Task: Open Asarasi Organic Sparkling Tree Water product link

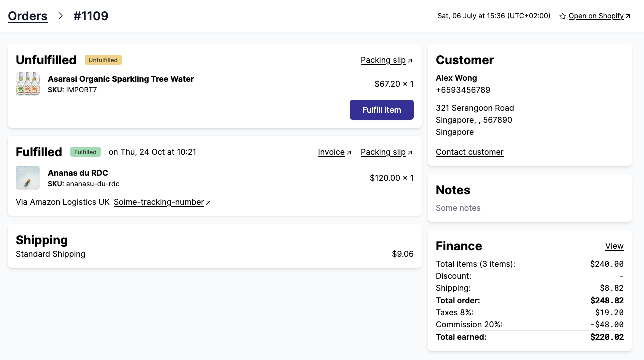Action: click(121, 79)
